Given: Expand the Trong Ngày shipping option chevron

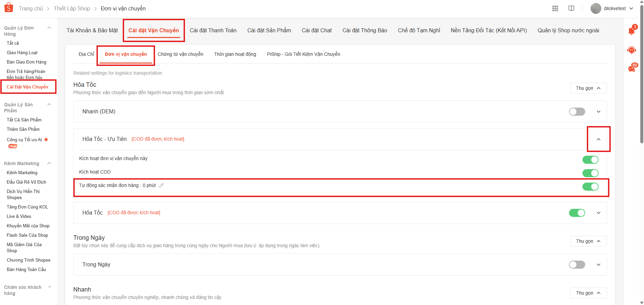Looking at the screenshot, I should 598,265.
